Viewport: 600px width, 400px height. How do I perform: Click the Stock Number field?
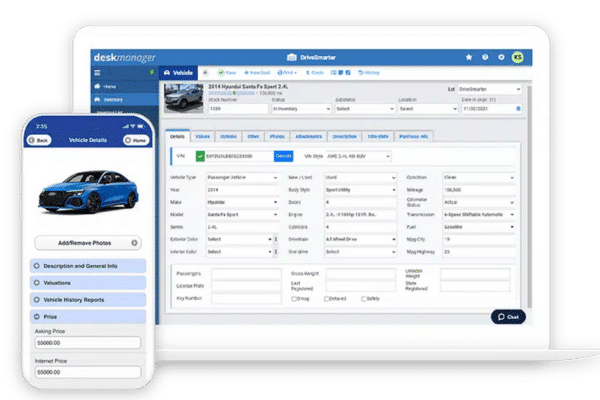click(238, 109)
